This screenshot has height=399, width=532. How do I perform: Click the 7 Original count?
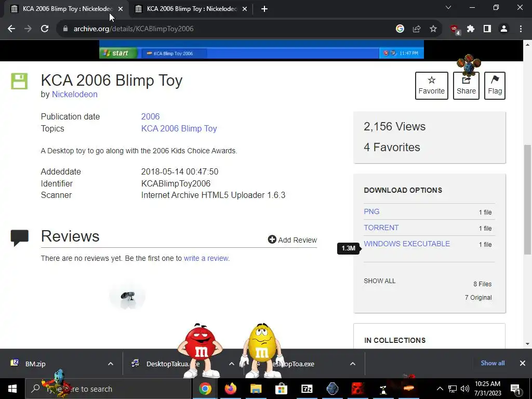pyautogui.click(x=478, y=298)
